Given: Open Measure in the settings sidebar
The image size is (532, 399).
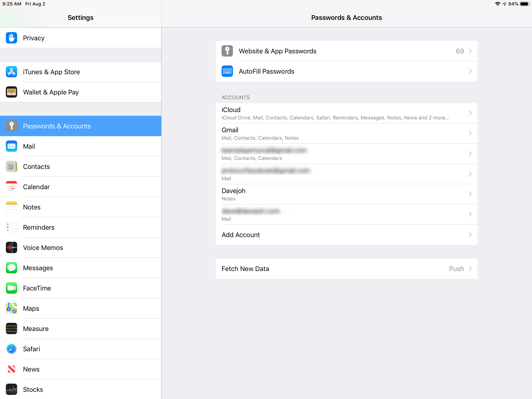Looking at the screenshot, I should (x=81, y=328).
